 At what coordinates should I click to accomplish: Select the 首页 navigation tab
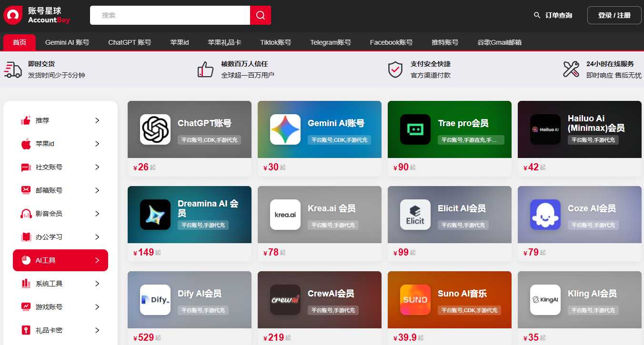pyautogui.click(x=19, y=42)
